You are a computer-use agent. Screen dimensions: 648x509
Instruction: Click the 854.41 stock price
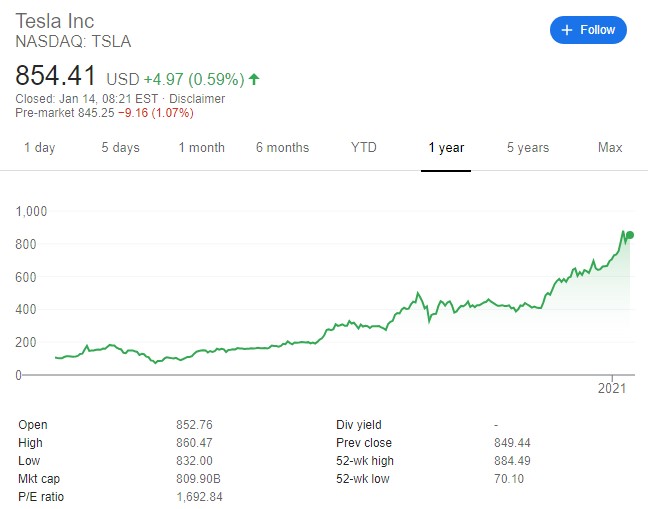coord(55,76)
